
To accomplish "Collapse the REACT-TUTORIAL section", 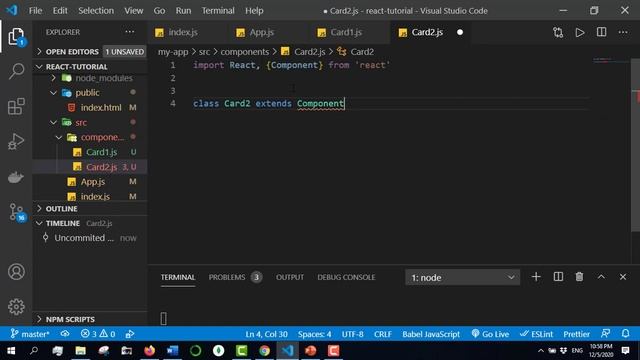I will coord(90,67).
